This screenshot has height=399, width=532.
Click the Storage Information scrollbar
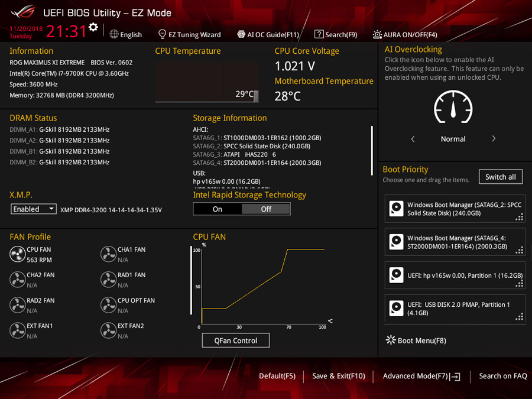[372, 151]
